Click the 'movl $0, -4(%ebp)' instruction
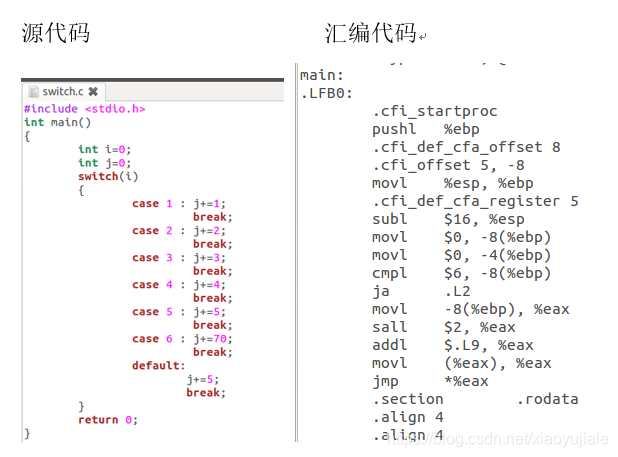 462,255
